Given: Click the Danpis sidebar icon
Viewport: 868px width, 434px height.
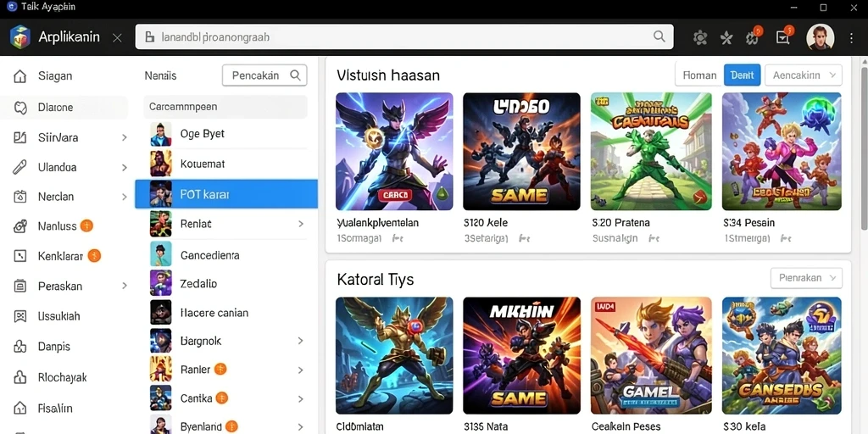Looking at the screenshot, I should click(20, 347).
